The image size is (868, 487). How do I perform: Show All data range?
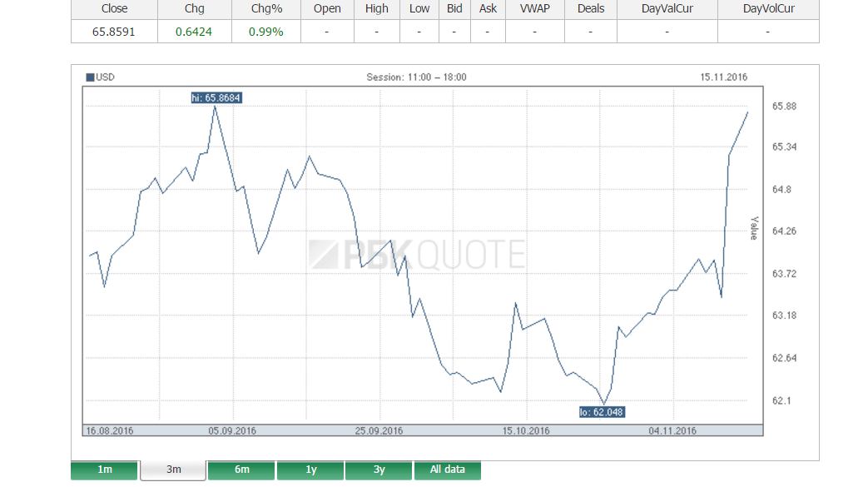(447, 470)
